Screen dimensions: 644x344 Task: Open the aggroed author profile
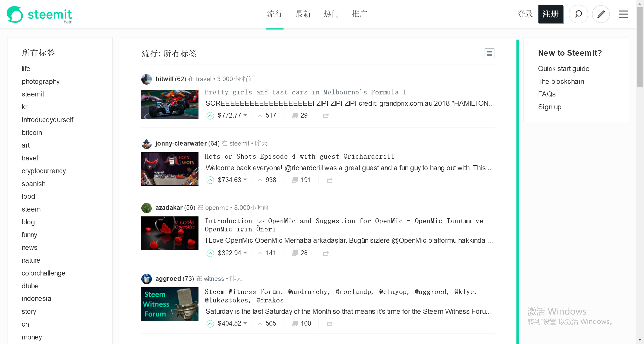pyautogui.click(x=168, y=279)
